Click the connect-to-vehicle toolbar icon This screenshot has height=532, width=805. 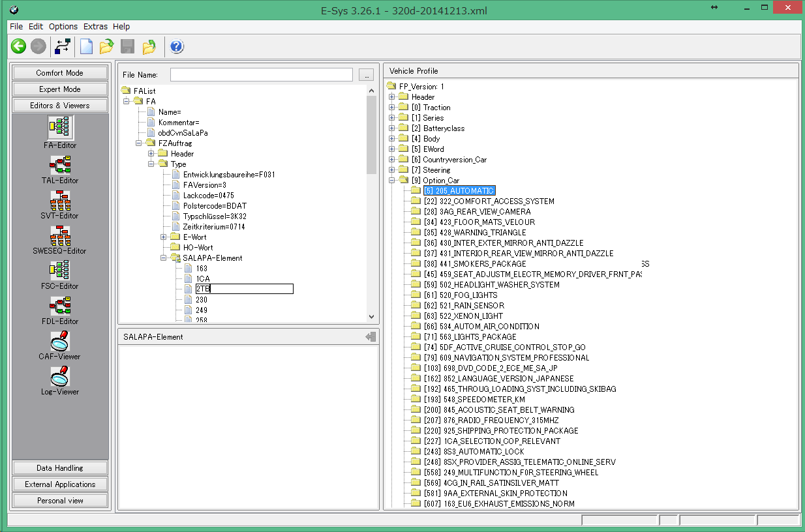pyautogui.click(x=63, y=46)
